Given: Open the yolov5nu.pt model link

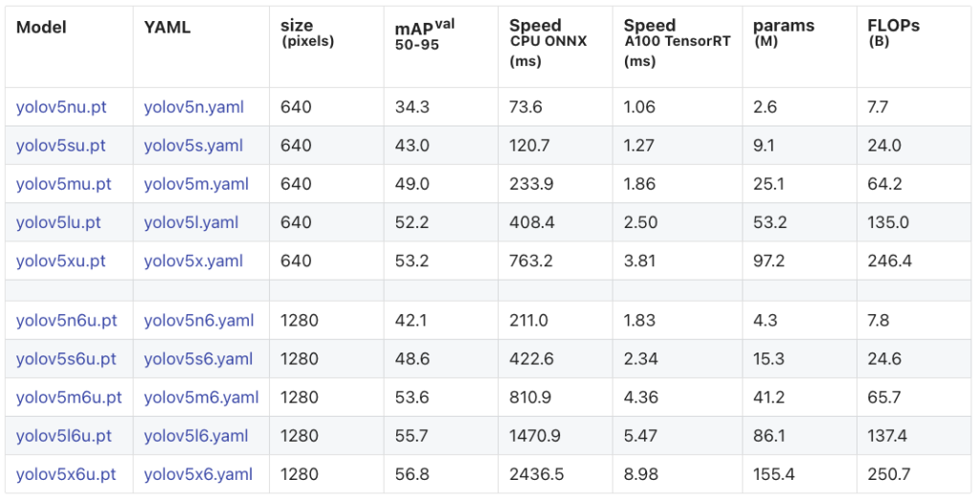Looking at the screenshot, I should pyautogui.click(x=61, y=107).
